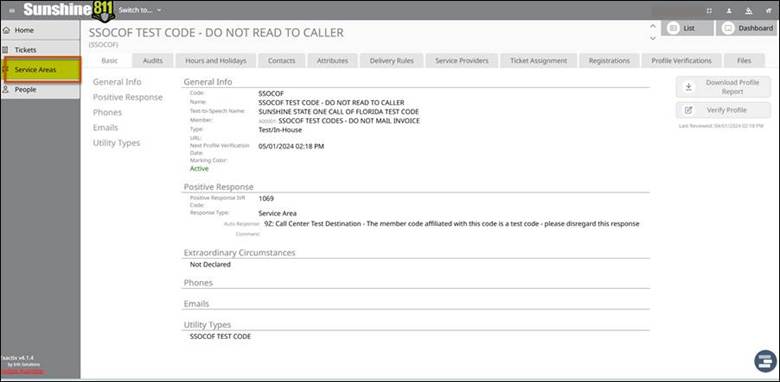Click the IVR code value 1069

(266, 198)
